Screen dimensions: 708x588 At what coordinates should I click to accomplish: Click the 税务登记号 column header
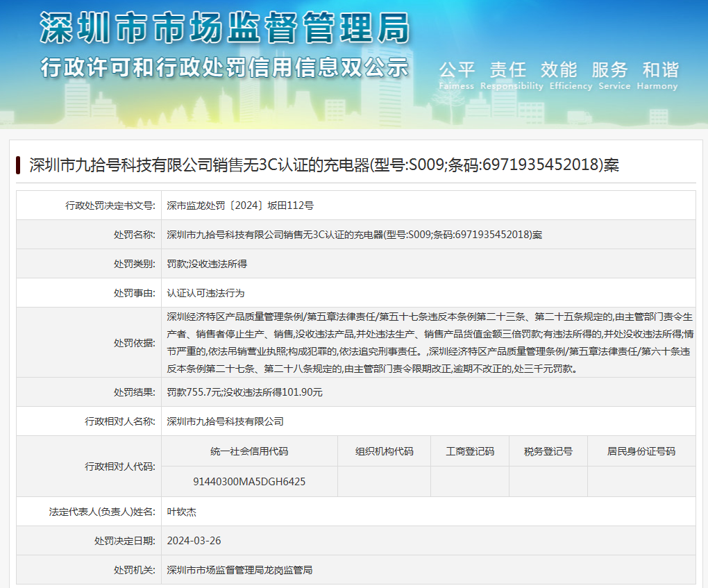tap(548, 451)
